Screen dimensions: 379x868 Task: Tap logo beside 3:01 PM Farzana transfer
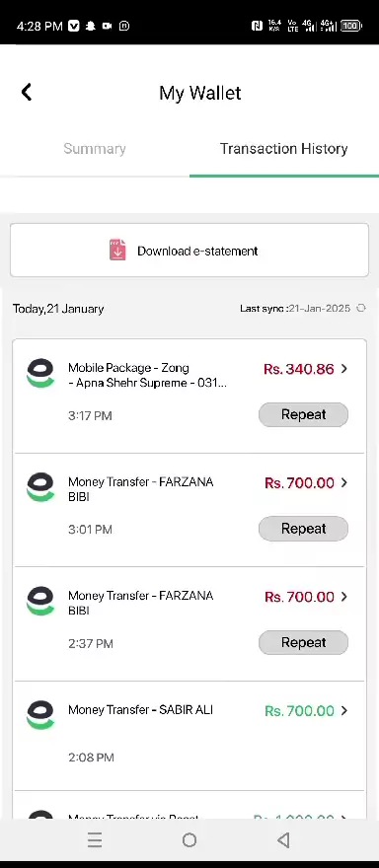click(40, 487)
